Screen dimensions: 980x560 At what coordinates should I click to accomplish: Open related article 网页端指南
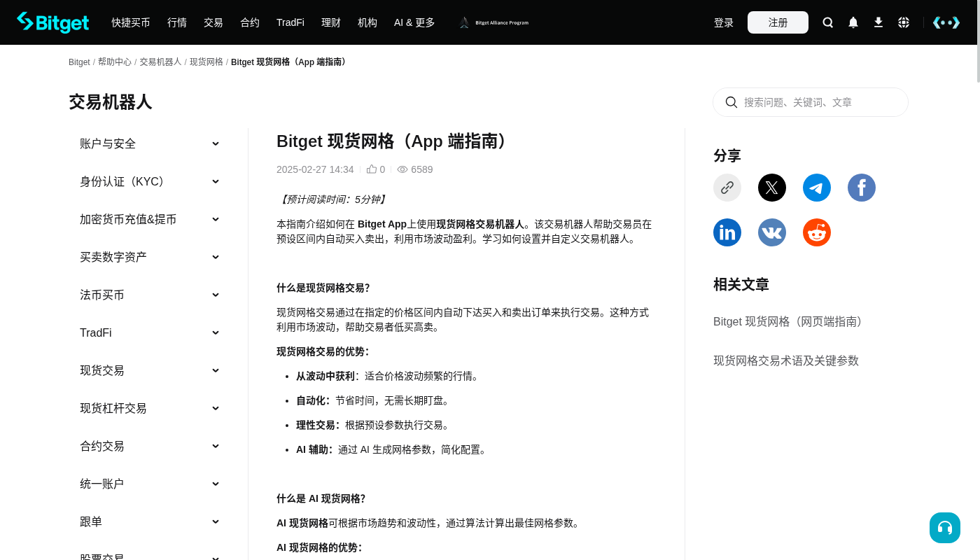791,321
